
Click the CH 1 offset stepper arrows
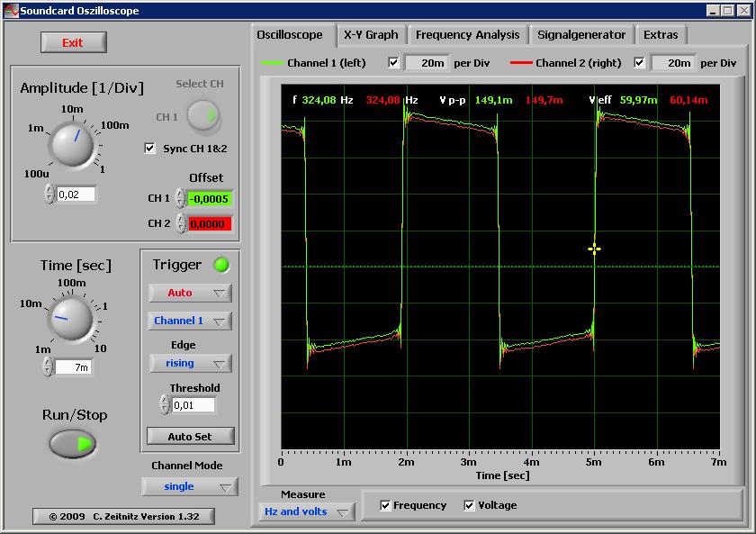click(180, 198)
